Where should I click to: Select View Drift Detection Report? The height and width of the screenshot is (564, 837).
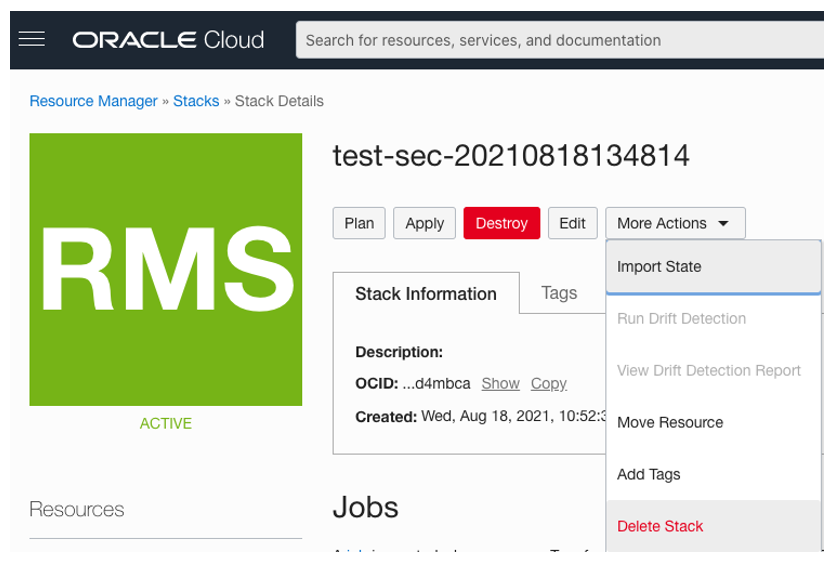click(x=709, y=371)
